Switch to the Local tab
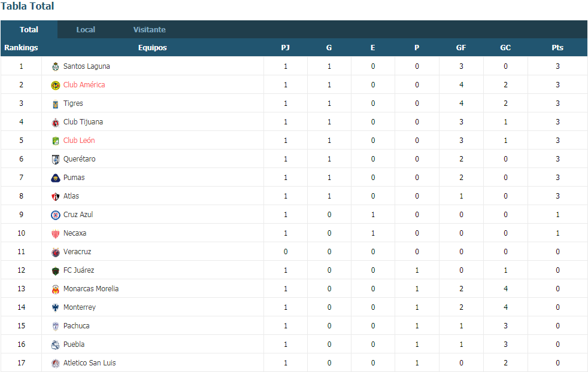 click(86, 29)
